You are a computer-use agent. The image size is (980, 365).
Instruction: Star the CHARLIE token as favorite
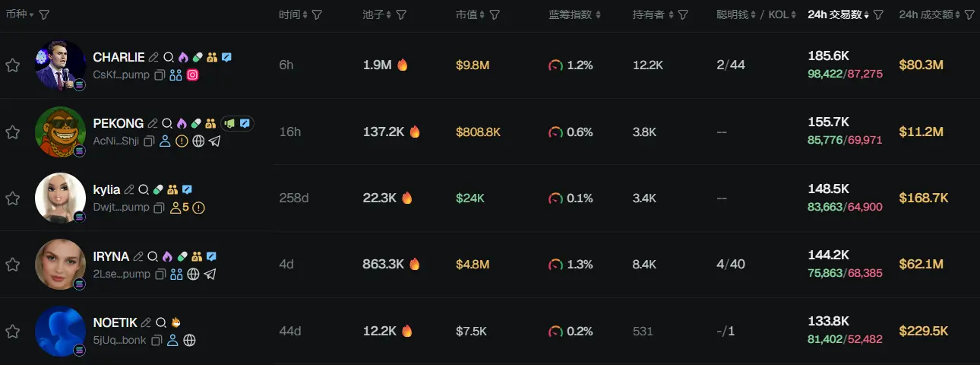13,65
